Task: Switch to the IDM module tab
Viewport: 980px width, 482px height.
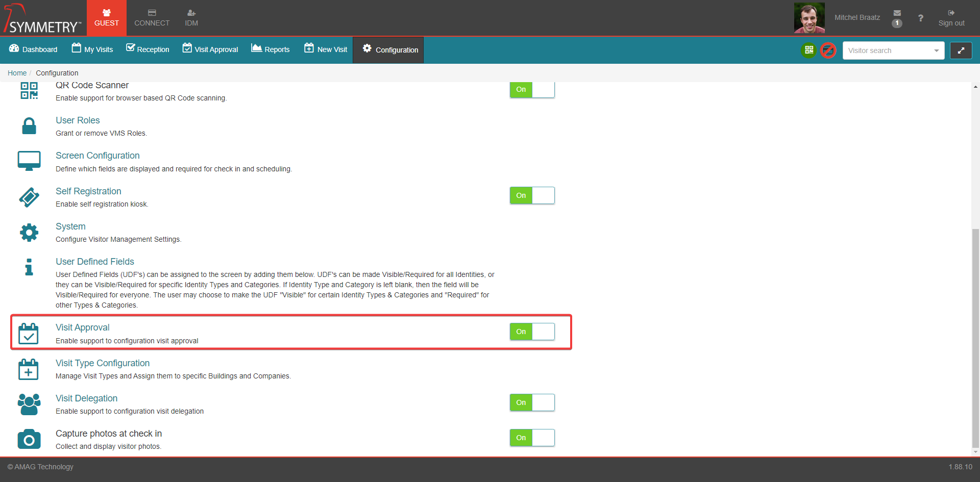Action: [x=191, y=18]
